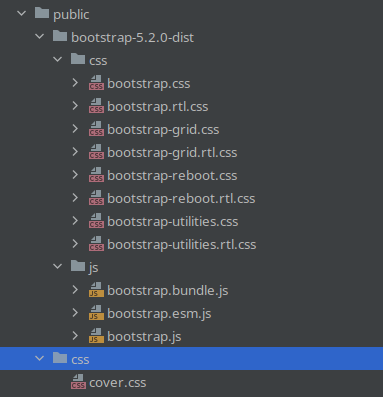Screen dimensions: 383x397
Task: Select bootstrap-reboot.rtl.css file name
Action: 181,198
